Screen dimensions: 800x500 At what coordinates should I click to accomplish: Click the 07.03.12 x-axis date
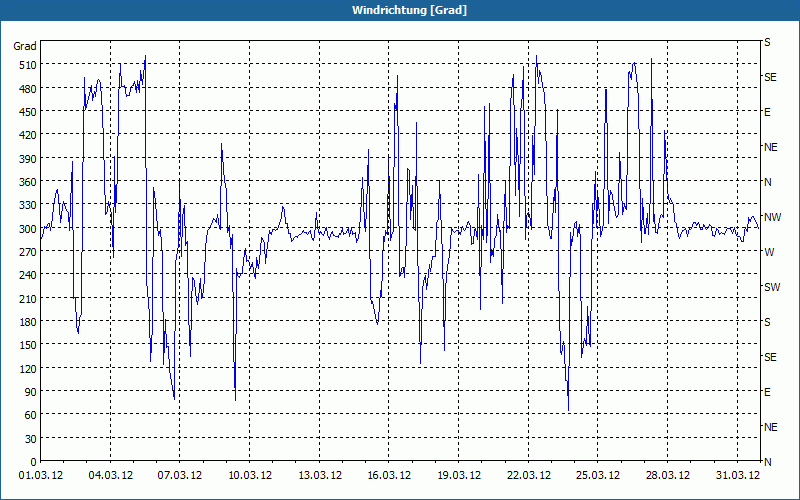[180, 475]
